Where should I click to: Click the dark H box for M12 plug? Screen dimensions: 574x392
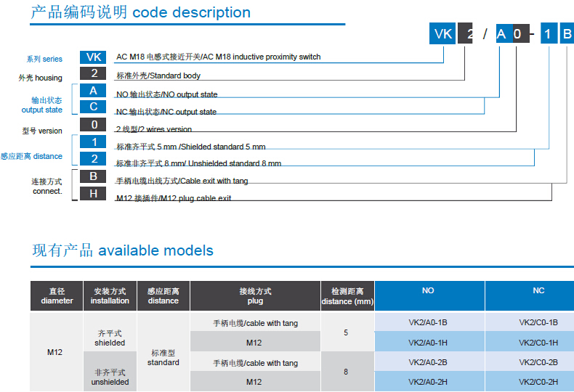coord(93,194)
